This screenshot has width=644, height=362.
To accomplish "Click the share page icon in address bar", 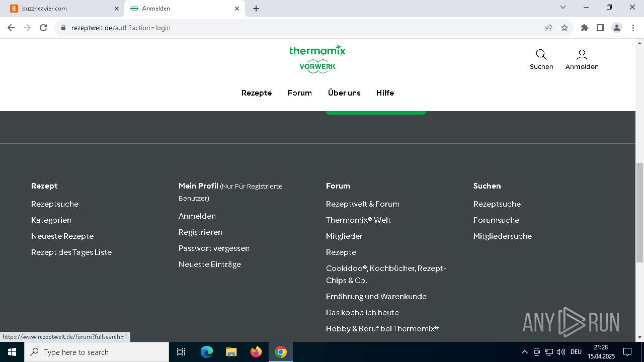I will tap(548, 28).
